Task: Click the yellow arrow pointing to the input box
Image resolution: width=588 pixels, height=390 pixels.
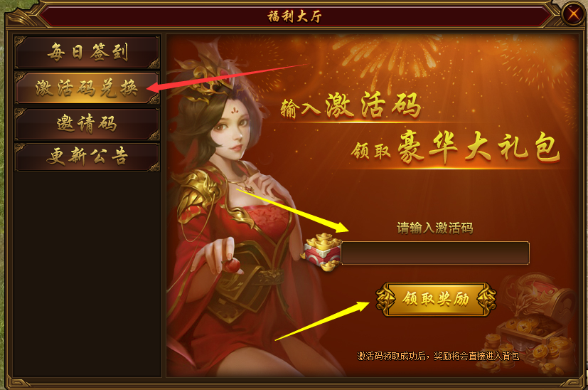Action: click(x=292, y=211)
